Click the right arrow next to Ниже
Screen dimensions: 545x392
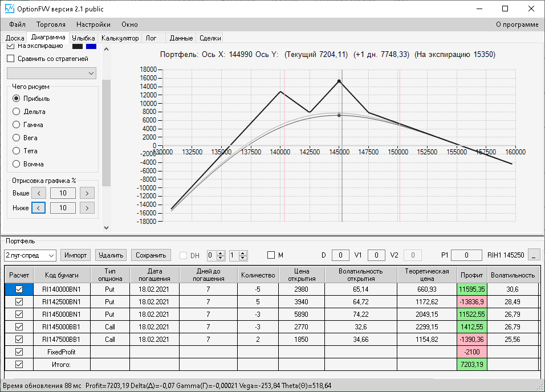(x=87, y=208)
